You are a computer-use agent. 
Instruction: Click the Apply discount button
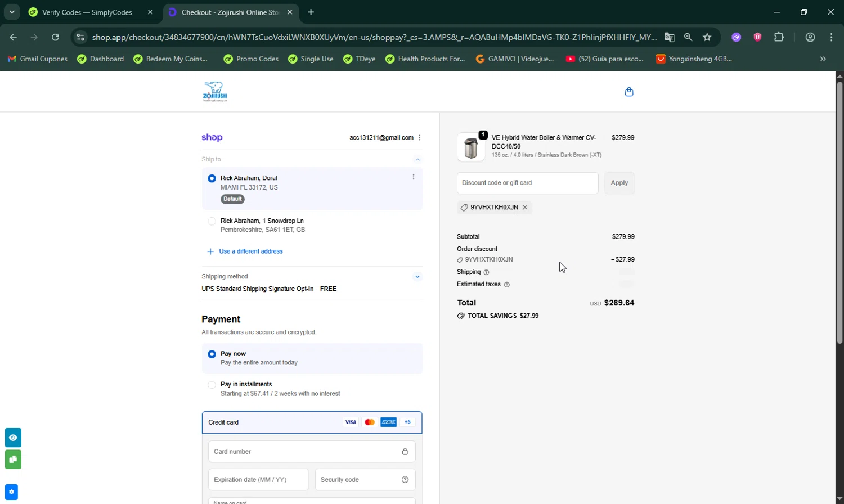[x=619, y=183]
